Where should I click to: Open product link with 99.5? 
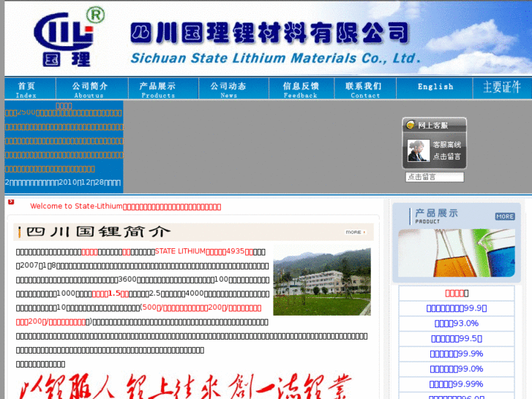click(x=457, y=338)
